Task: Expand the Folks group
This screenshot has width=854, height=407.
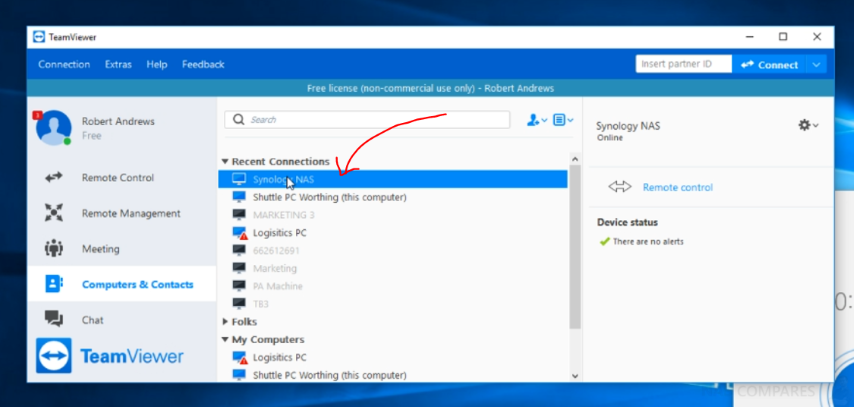Action: point(225,322)
